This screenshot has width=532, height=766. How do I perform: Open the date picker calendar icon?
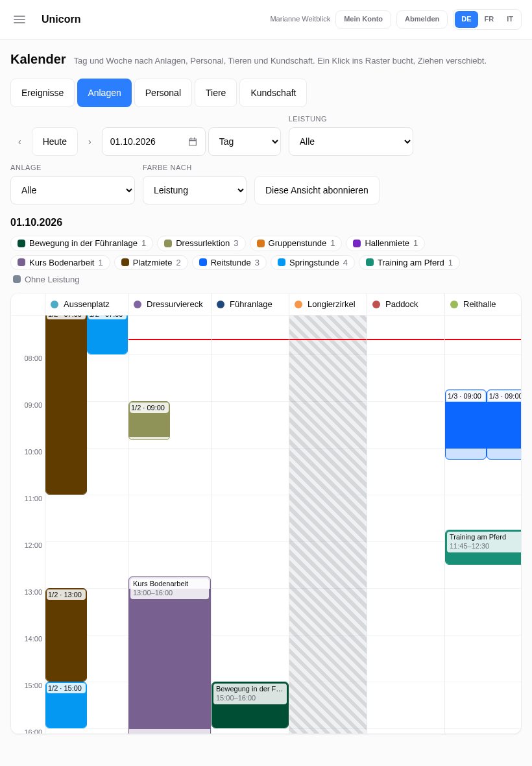(x=193, y=142)
